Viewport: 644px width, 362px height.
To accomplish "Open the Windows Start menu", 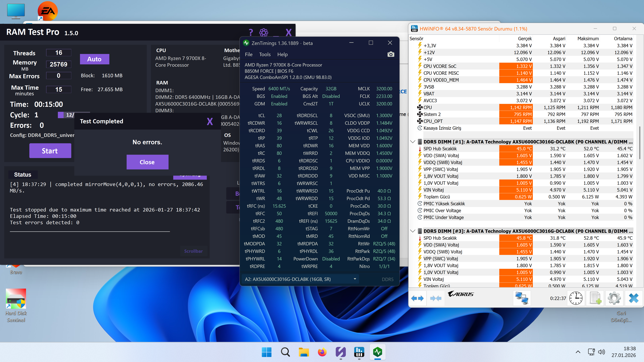I will click(x=266, y=352).
